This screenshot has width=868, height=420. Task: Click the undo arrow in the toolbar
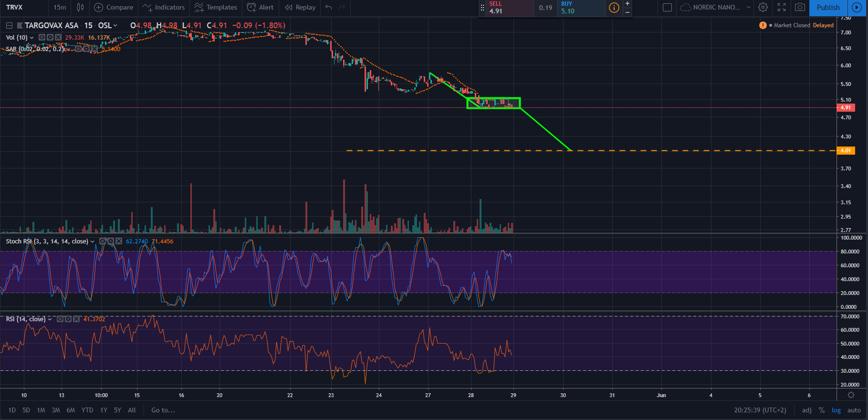[x=328, y=7]
